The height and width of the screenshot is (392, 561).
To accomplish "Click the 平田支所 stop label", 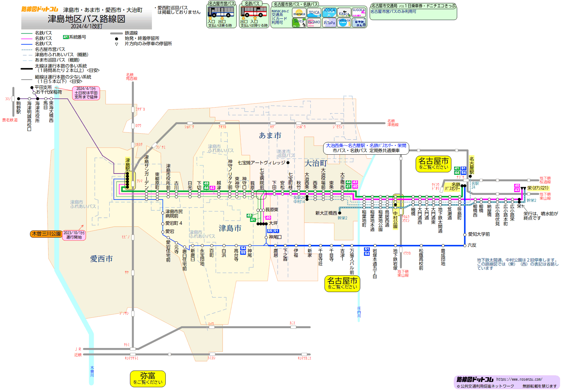I will point(43,87).
